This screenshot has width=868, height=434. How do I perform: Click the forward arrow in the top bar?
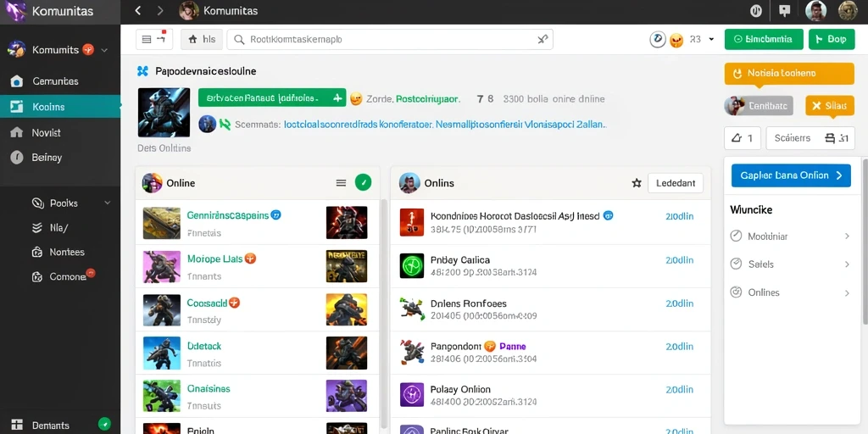pyautogui.click(x=160, y=10)
